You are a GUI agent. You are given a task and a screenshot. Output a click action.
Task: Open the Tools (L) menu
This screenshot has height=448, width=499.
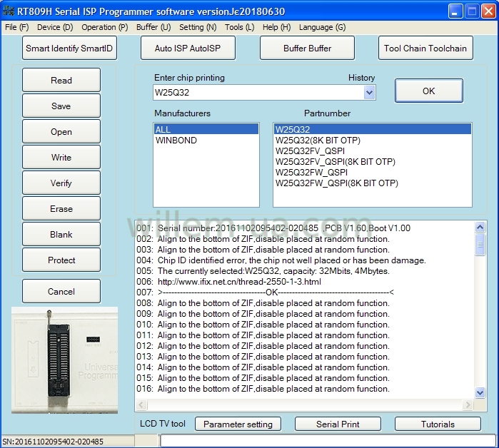tap(239, 27)
